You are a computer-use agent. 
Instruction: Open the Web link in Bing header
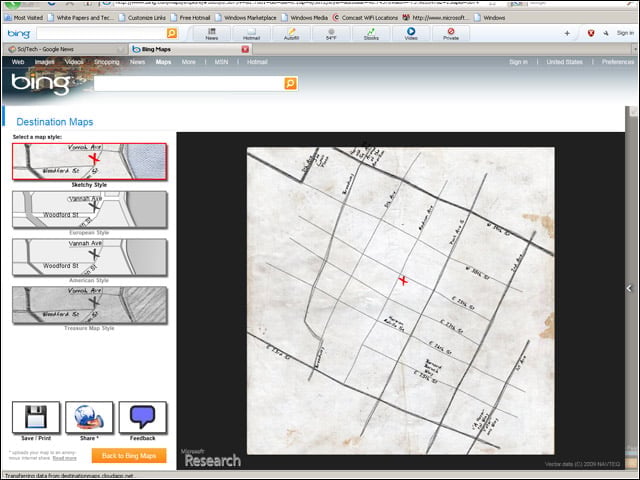[x=18, y=62]
